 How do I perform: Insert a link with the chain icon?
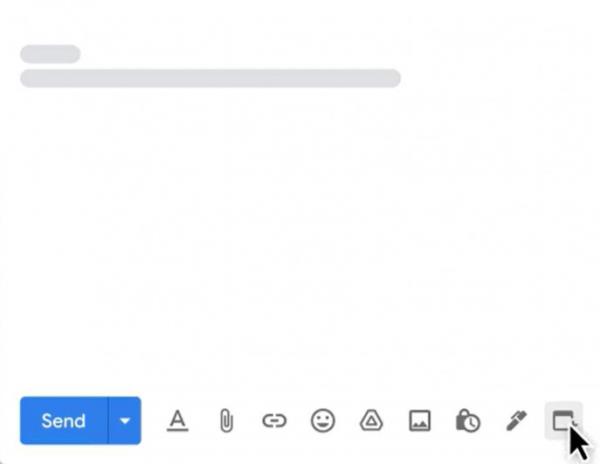(x=274, y=421)
